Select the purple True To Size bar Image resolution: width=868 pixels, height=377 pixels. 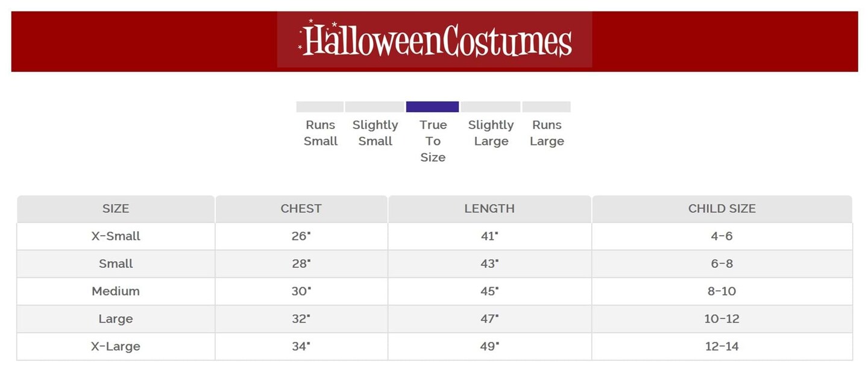pos(432,107)
